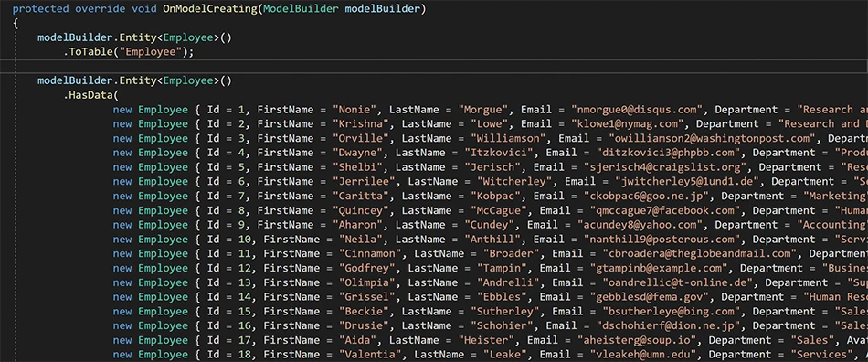The width and height of the screenshot is (868, 362).
Task: Click the email "ditzkovici3@phpbb.com"
Action: click(x=668, y=153)
